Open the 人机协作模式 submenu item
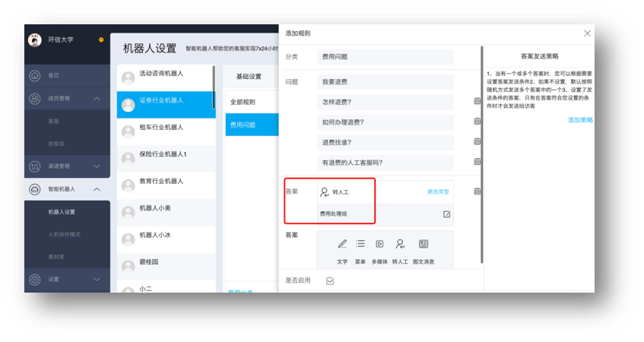 [x=65, y=234]
